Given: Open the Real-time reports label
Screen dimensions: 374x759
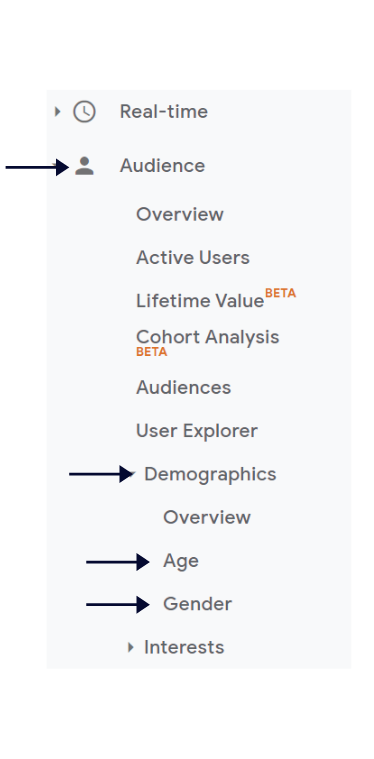Looking at the screenshot, I should (x=164, y=112).
